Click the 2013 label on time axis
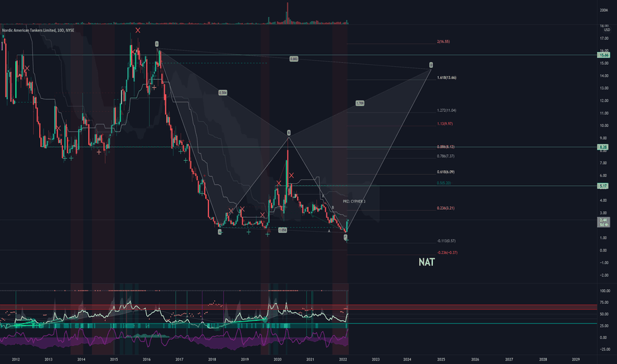This screenshot has height=364, width=617. click(x=48, y=359)
